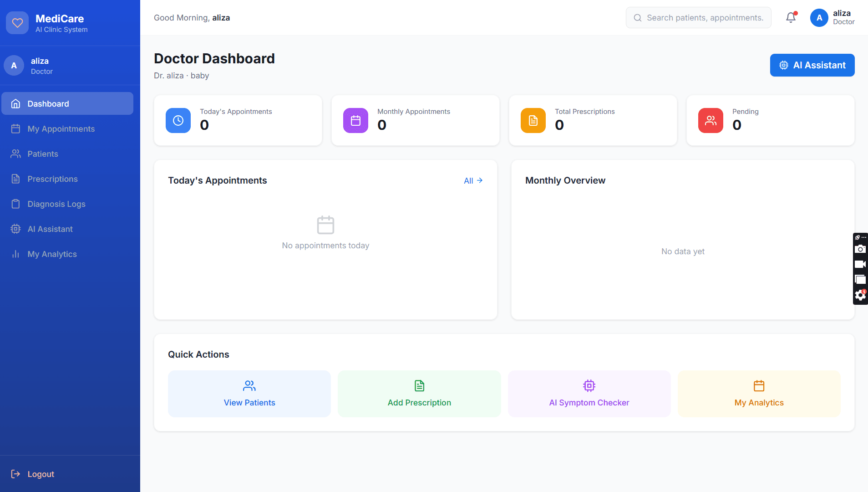The image size is (868, 492).
Task: Click the settings gear icon in side widget
Action: click(x=860, y=295)
